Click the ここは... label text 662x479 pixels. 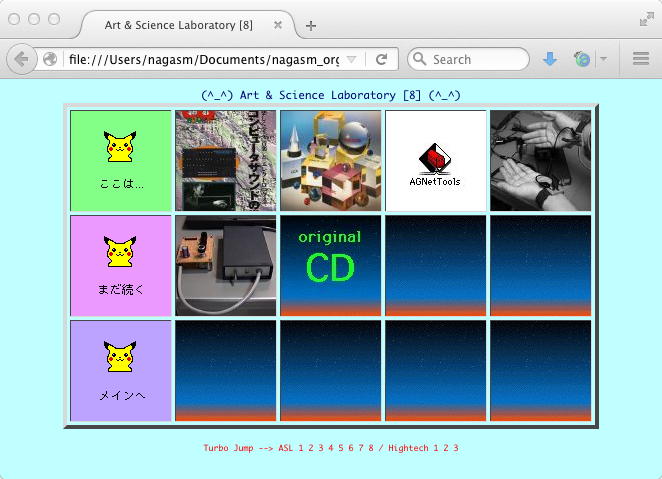(122, 184)
